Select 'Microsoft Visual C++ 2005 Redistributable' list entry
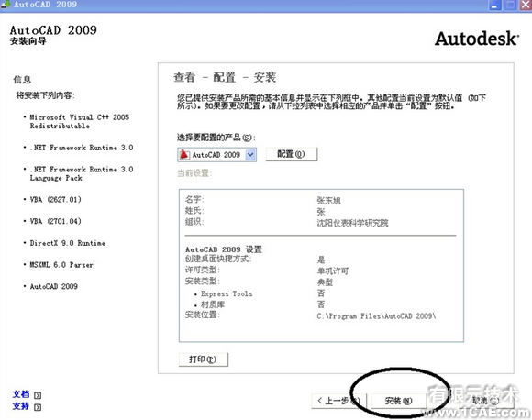The image size is (532, 420). point(80,121)
